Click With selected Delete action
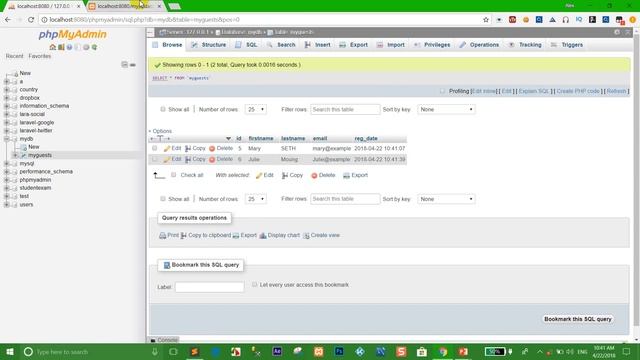Viewport: 640px width, 360px height. pos(323,175)
